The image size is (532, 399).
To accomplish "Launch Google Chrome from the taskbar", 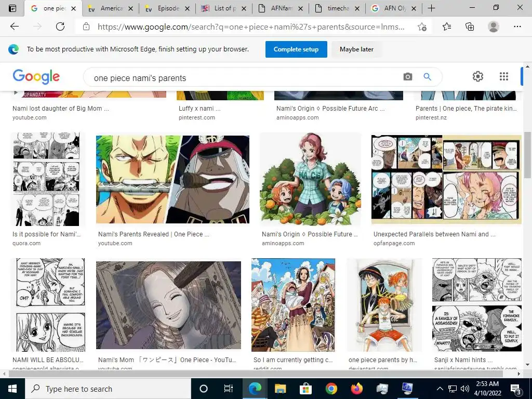I will tap(331, 389).
